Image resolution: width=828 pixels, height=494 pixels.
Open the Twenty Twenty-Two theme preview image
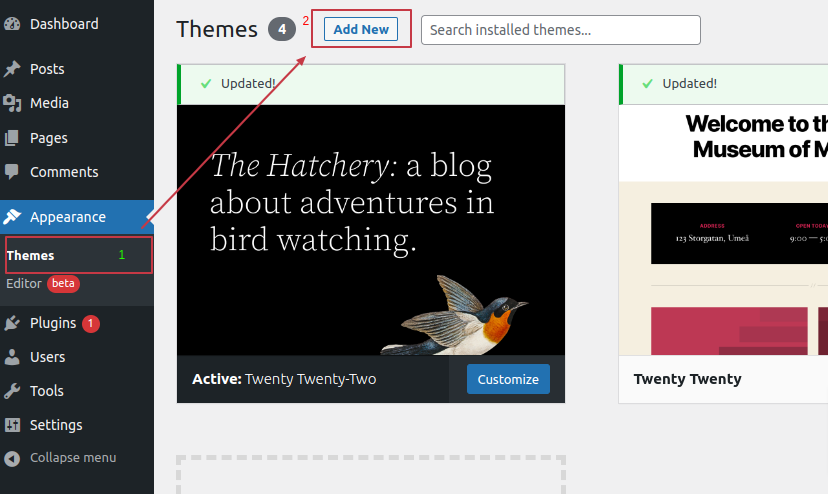(x=371, y=229)
